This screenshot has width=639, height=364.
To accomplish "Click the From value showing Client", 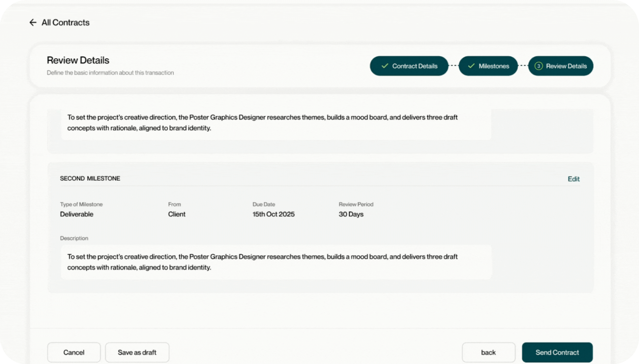I will tap(176, 214).
